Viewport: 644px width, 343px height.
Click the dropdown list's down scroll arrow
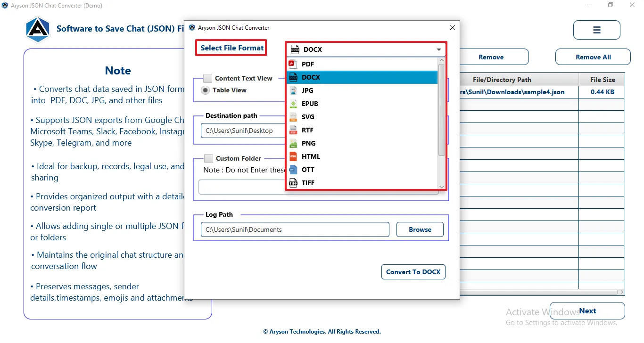(442, 187)
